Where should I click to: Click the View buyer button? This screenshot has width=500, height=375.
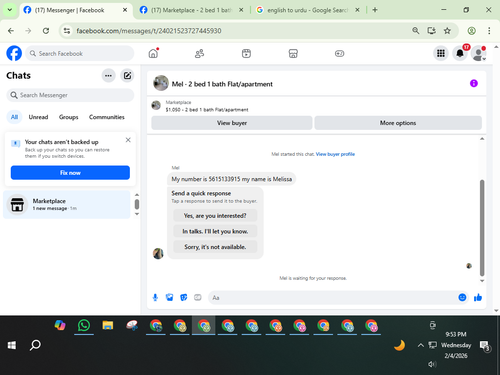[232, 123]
